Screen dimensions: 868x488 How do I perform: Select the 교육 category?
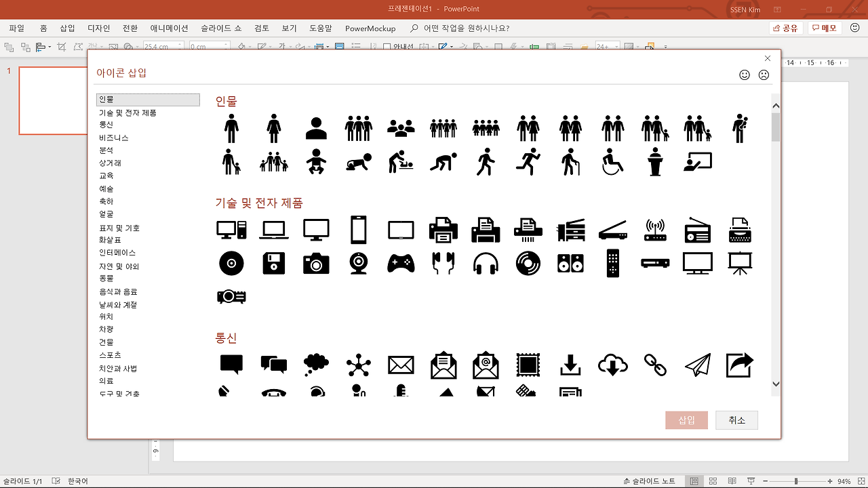(x=106, y=176)
